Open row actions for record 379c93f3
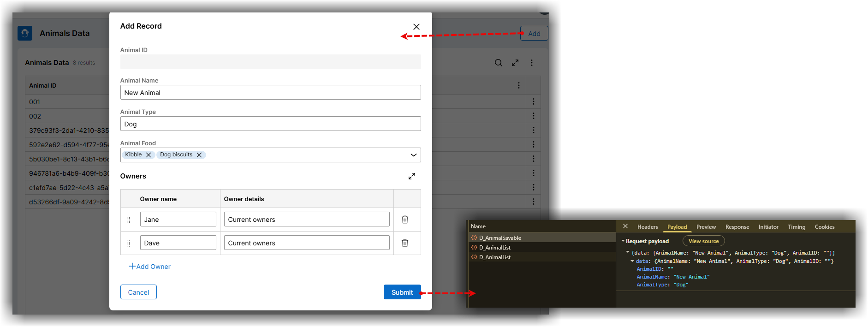Viewport: 868px width, 327px height. point(534,130)
